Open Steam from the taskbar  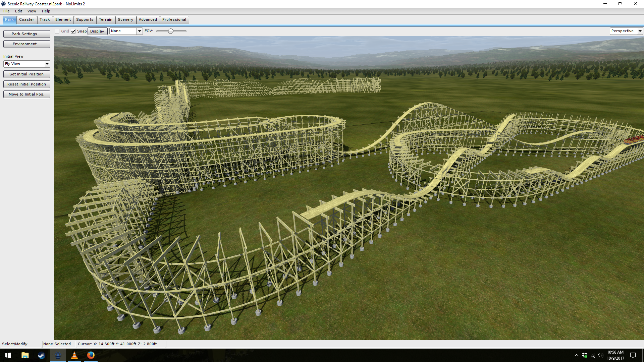(x=41, y=355)
